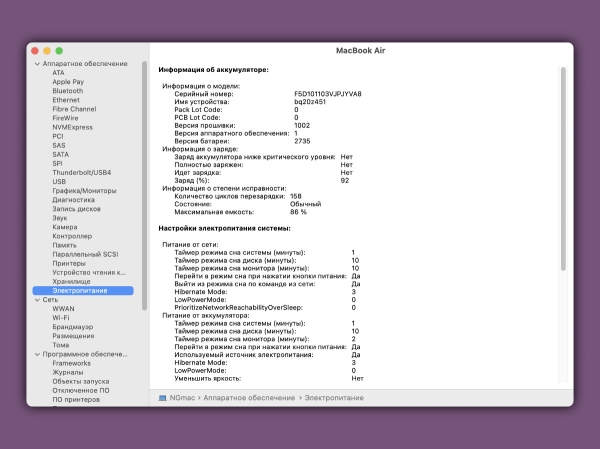Select SAS in hardware list
Image resolution: width=600 pixels, height=449 pixels.
pyautogui.click(x=59, y=145)
